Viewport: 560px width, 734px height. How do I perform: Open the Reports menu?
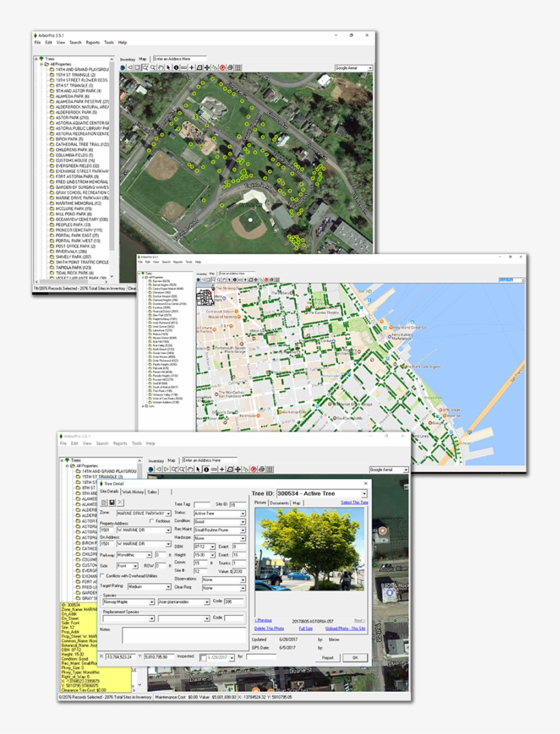click(x=121, y=443)
